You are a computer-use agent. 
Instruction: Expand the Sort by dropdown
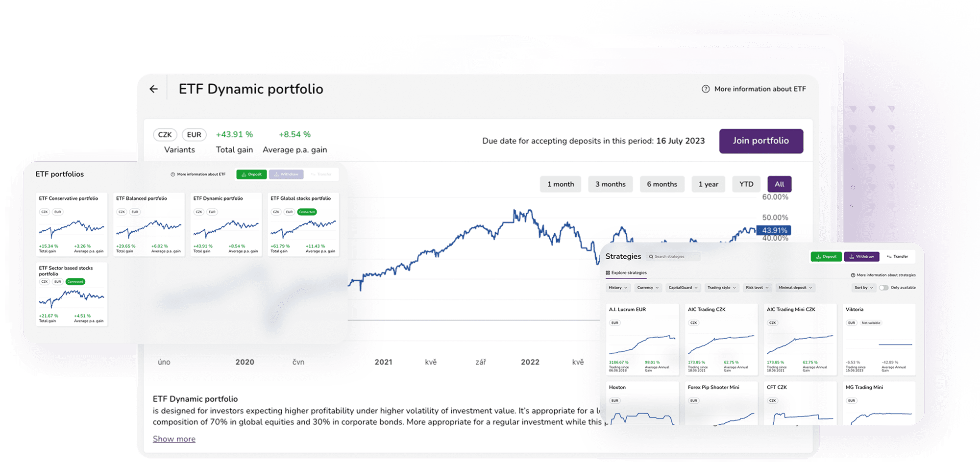pos(864,288)
